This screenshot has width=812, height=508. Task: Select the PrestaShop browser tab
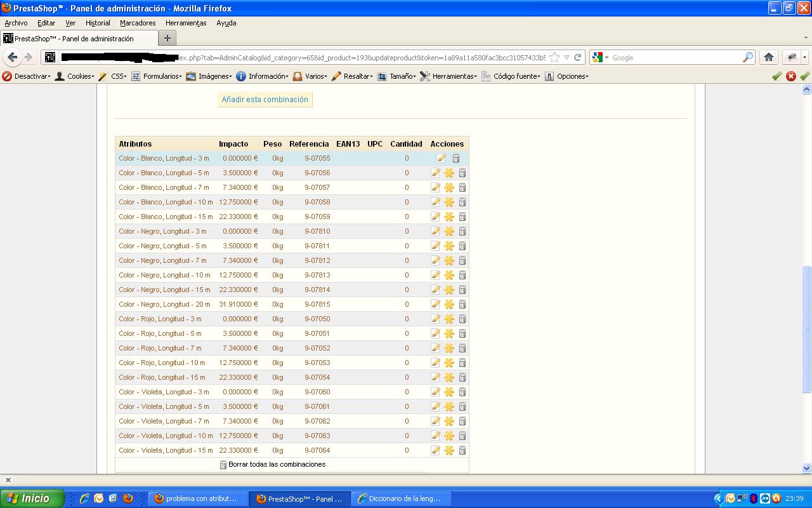[x=79, y=38]
